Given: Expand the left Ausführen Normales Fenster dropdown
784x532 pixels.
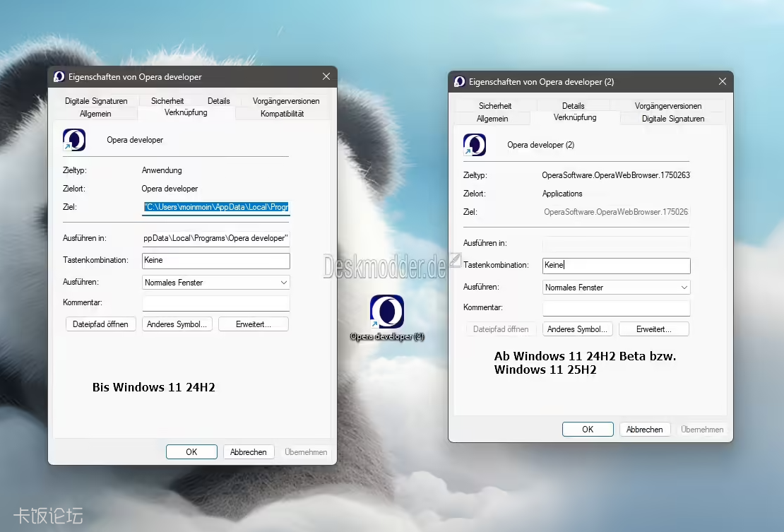Looking at the screenshot, I should (216, 283).
